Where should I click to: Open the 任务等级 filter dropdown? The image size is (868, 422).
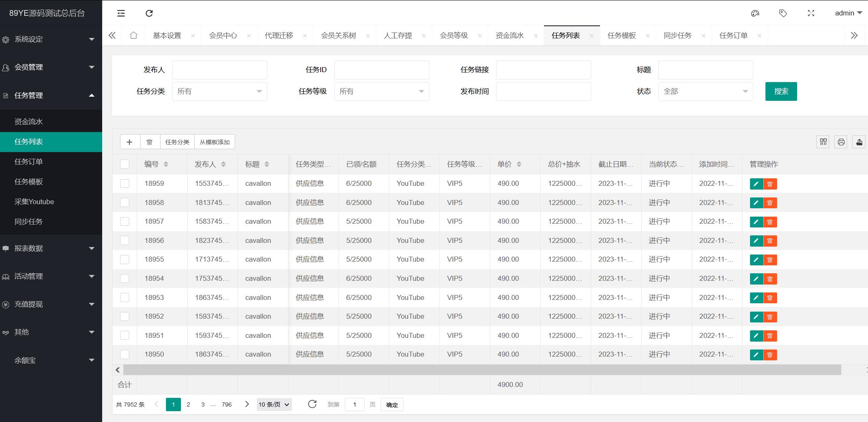point(381,91)
